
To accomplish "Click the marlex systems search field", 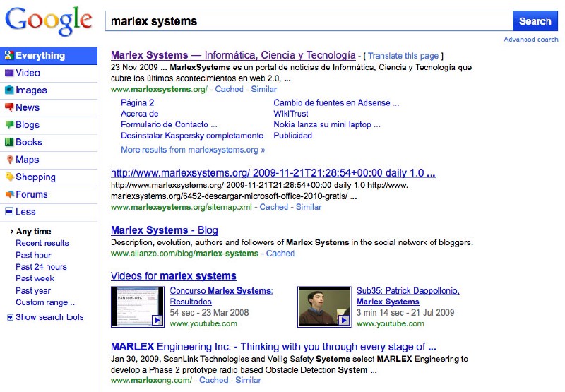I will (x=309, y=21).
